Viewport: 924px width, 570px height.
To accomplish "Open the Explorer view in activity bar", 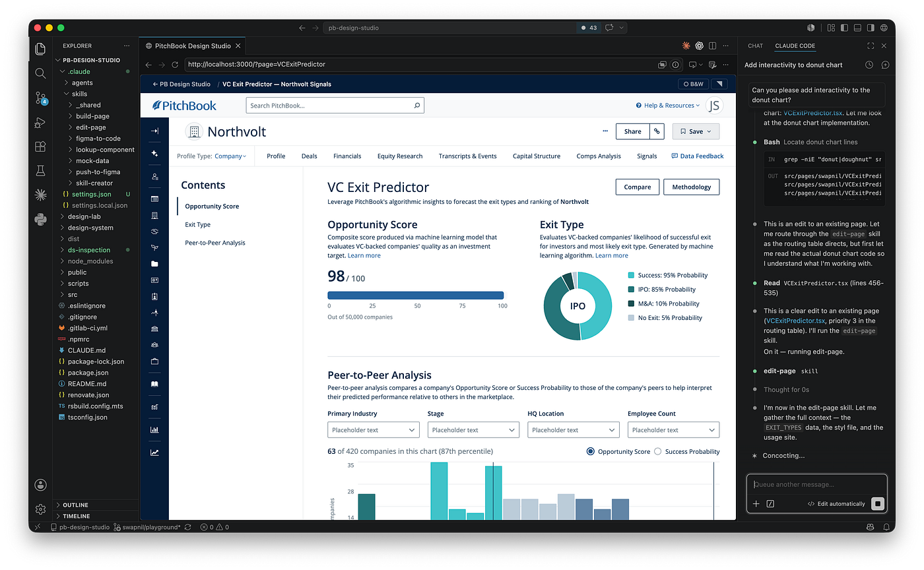I will click(40, 49).
